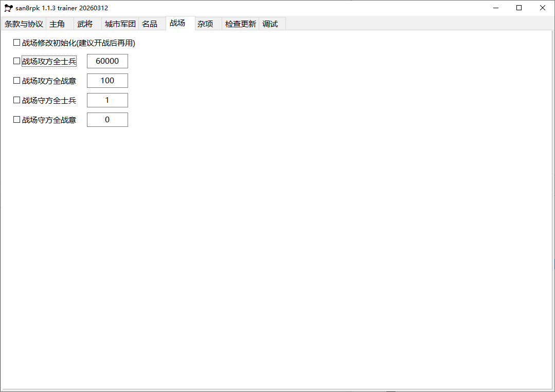Image resolution: width=555 pixels, height=392 pixels.
Task: Check the 战场攻方全战意 option
Action: click(17, 81)
